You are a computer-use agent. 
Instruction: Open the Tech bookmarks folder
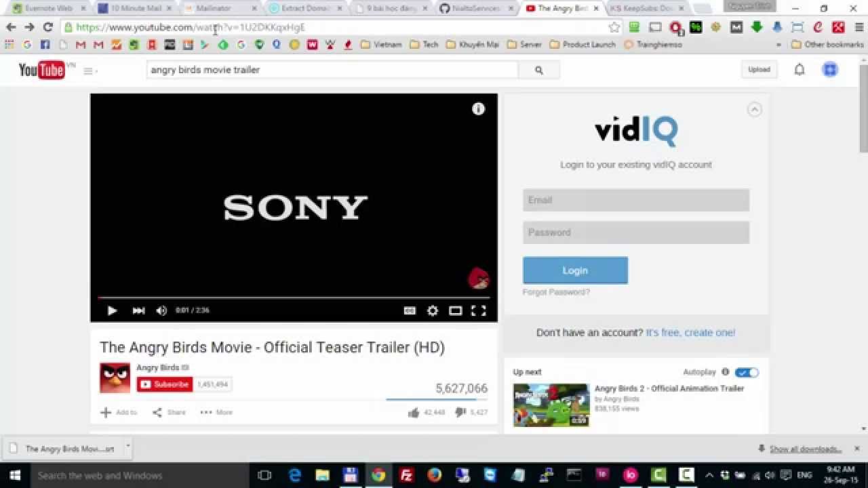point(424,44)
